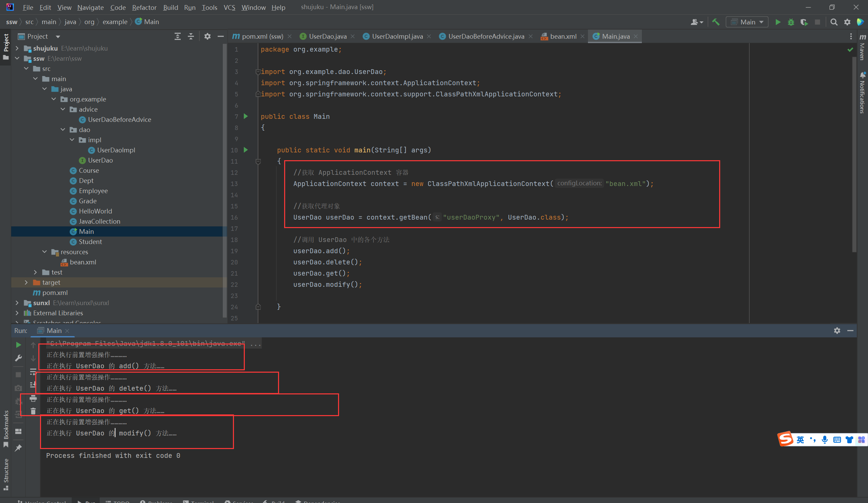Click the Expand All icon in the Project panel
This screenshot has width=868, height=503.
(x=177, y=37)
